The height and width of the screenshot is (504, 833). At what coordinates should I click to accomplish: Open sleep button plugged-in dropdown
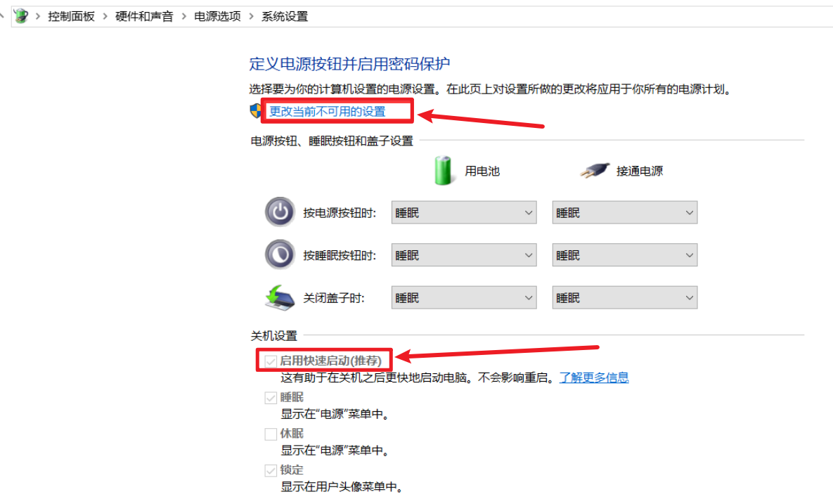point(624,255)
